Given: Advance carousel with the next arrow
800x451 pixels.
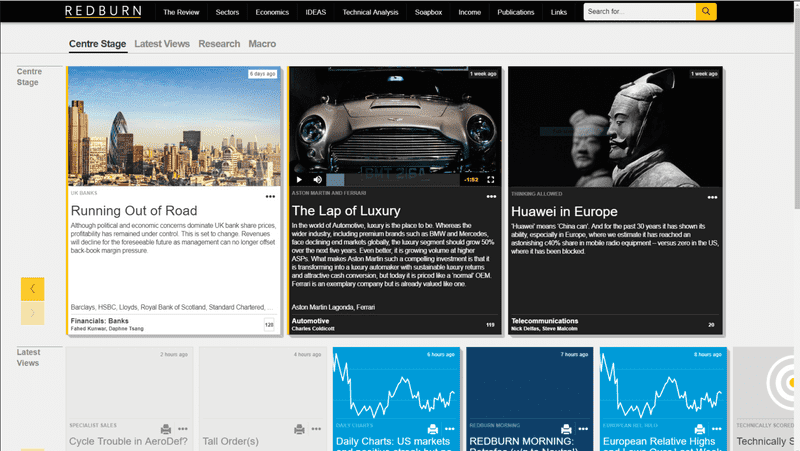Looking at the screenshot, I should click(x=33, y=313).
